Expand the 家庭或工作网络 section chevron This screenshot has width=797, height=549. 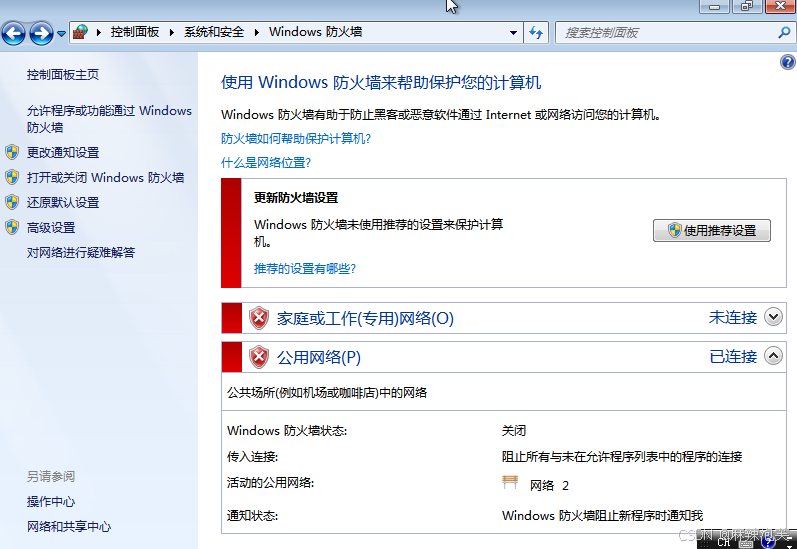(x=773, y=317)
